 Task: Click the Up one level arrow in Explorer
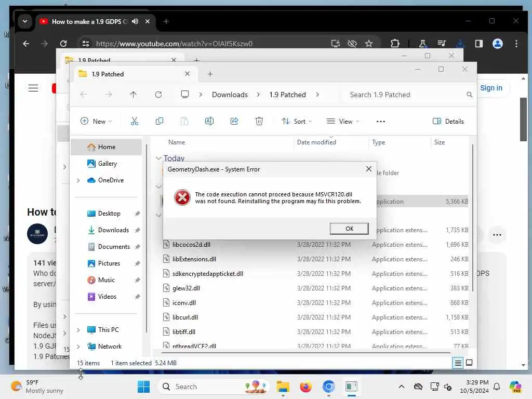pyautogui.click(x=134, y=95)
